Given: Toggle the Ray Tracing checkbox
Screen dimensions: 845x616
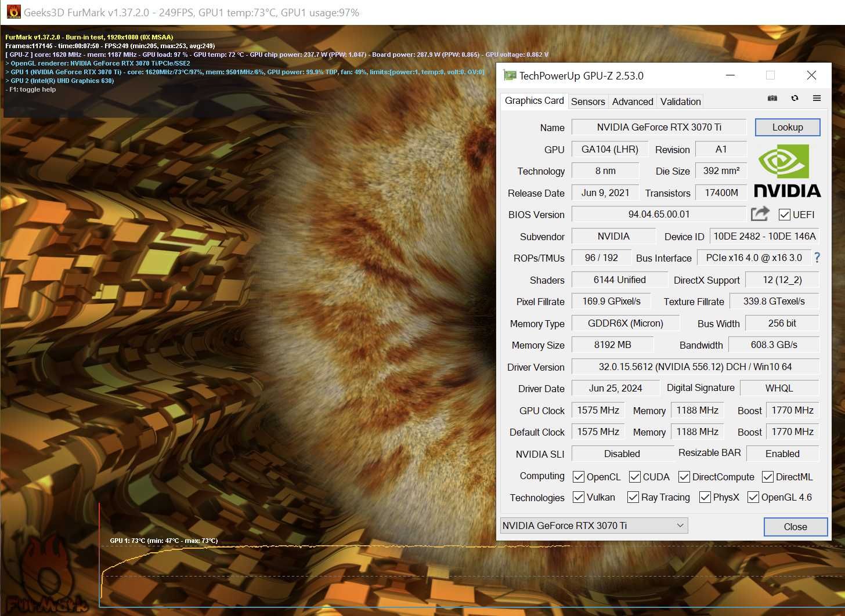Looking at the screenshot, I should pyautogui.click(x=633, y=497).
